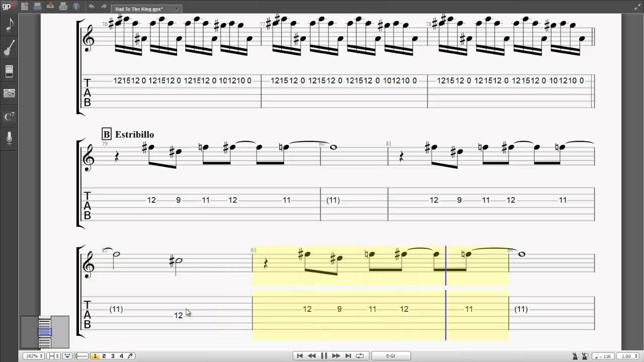
Task: Undo the last action
Action: tap(91, 7)
